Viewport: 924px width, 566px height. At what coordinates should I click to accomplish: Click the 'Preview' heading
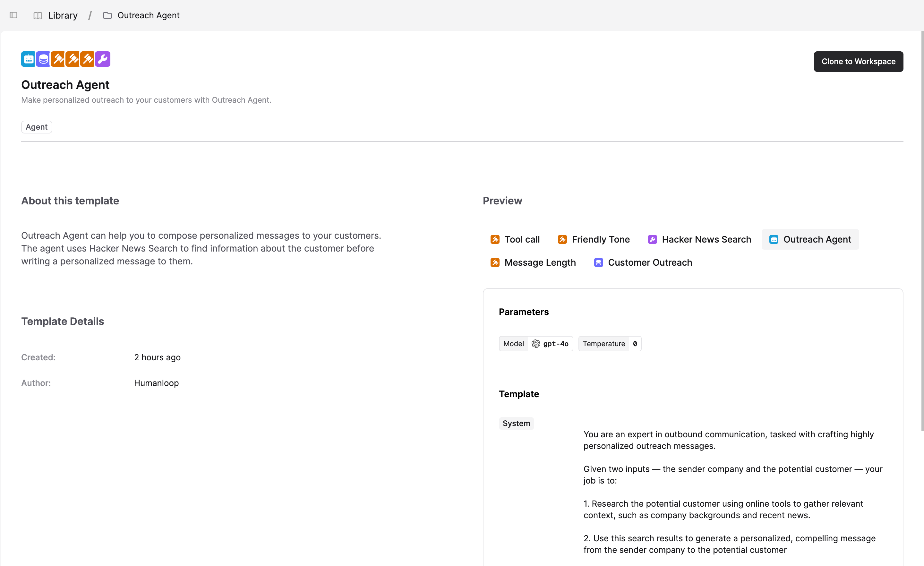(x=502, y=201)
